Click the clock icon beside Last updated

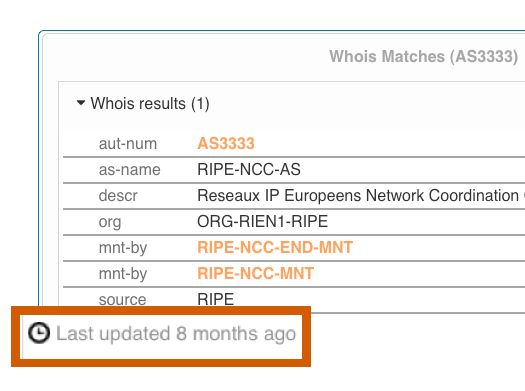[39, 333]
